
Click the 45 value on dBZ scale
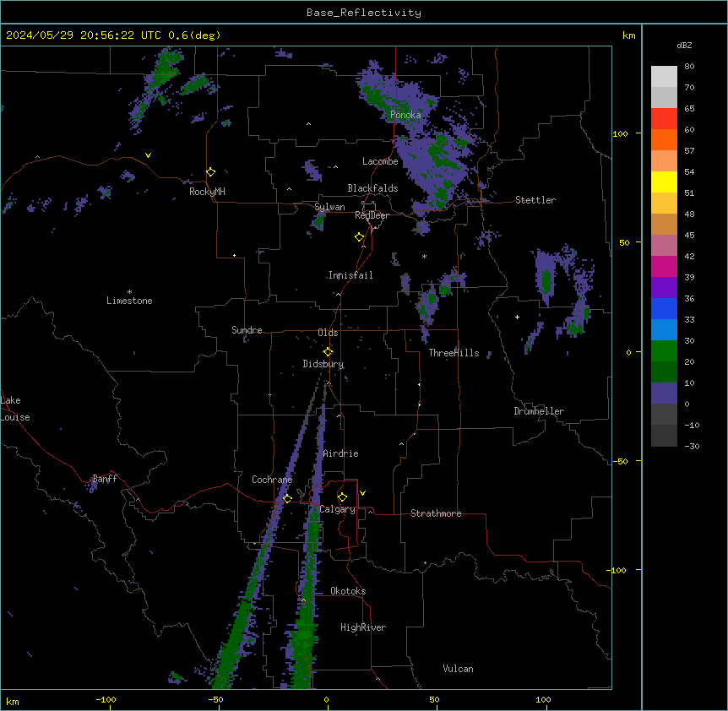(x=689, y=236)
